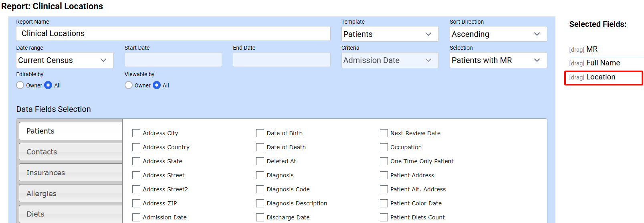Image resolution: width=644 pixels, height=223 pixels.
Task: Open the Date range Current Census dropdown
Action: pos(65,60)
